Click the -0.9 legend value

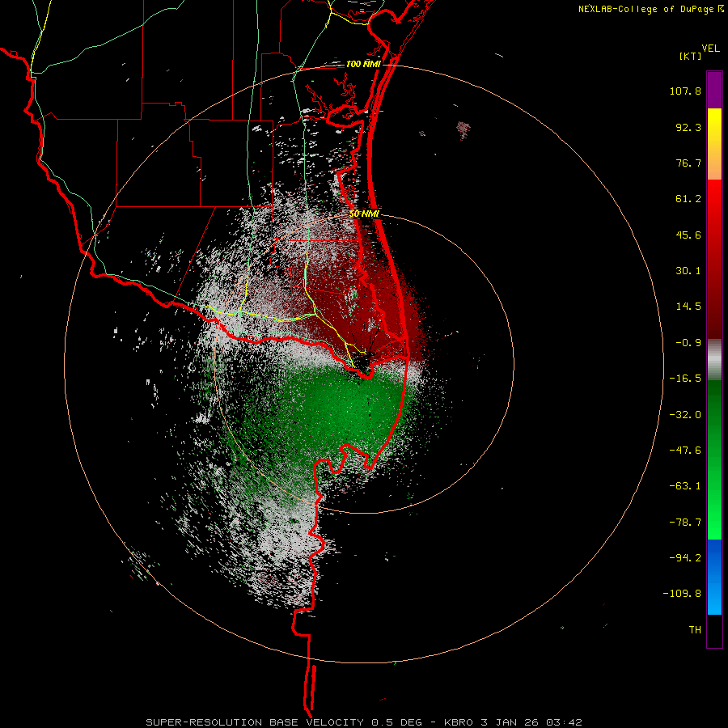688,343
